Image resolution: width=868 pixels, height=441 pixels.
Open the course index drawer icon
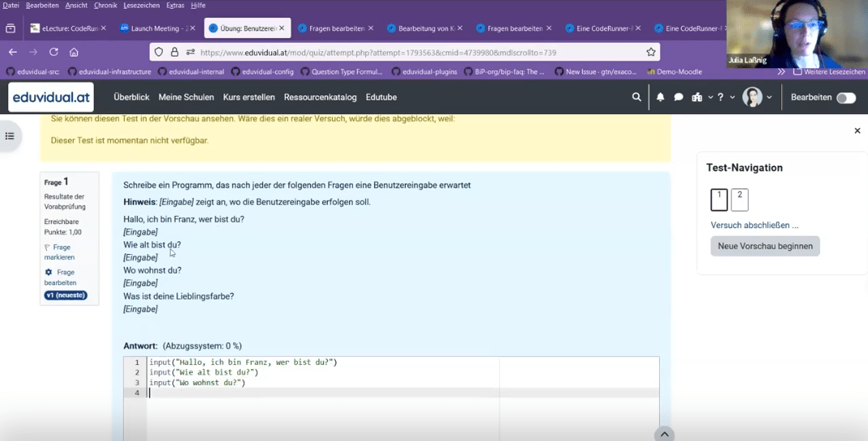click(x=10, y=136)
